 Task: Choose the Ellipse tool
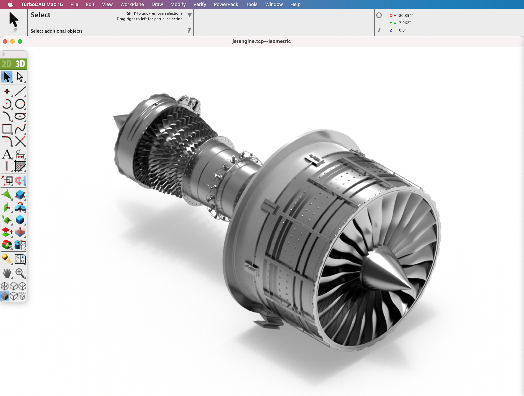pos(20,117)
